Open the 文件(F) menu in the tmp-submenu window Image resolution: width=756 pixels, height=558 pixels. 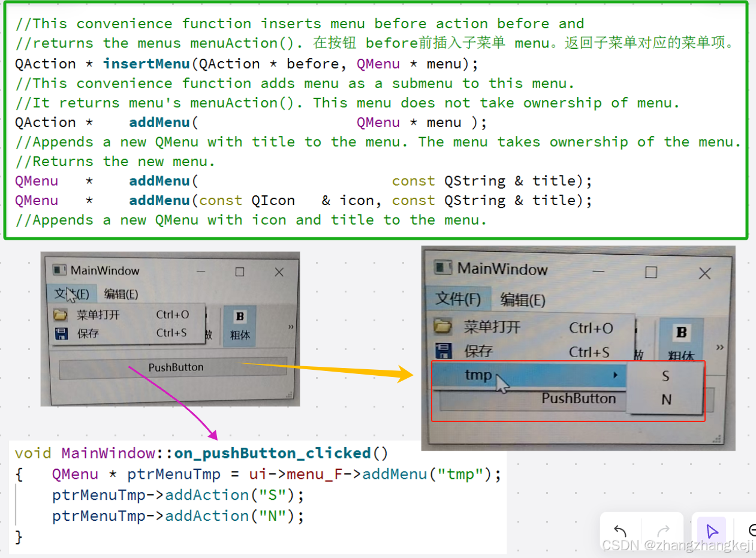tap(458, 298)
